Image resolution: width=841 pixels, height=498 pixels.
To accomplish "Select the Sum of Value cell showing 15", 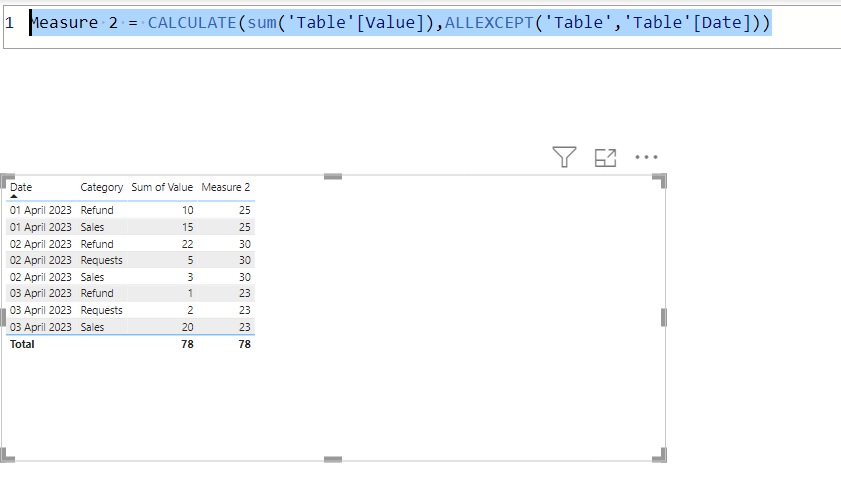I will pyautogui.click(x=188, y=227).
